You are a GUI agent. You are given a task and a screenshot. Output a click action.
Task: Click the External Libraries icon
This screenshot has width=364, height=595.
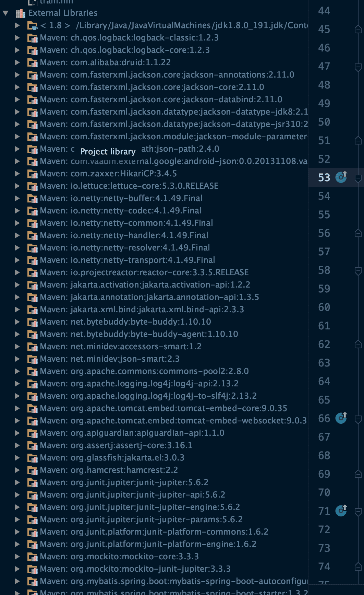(x=21, y=13)
